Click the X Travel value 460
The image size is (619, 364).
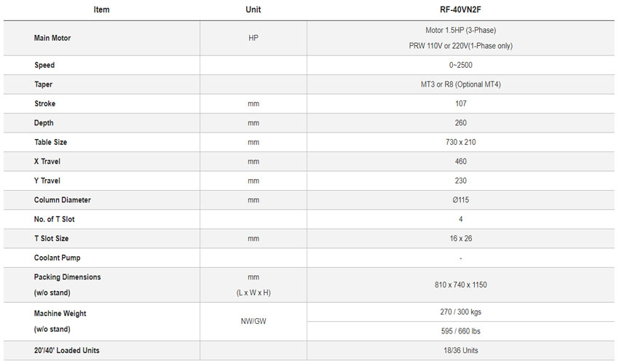point(460,162)
